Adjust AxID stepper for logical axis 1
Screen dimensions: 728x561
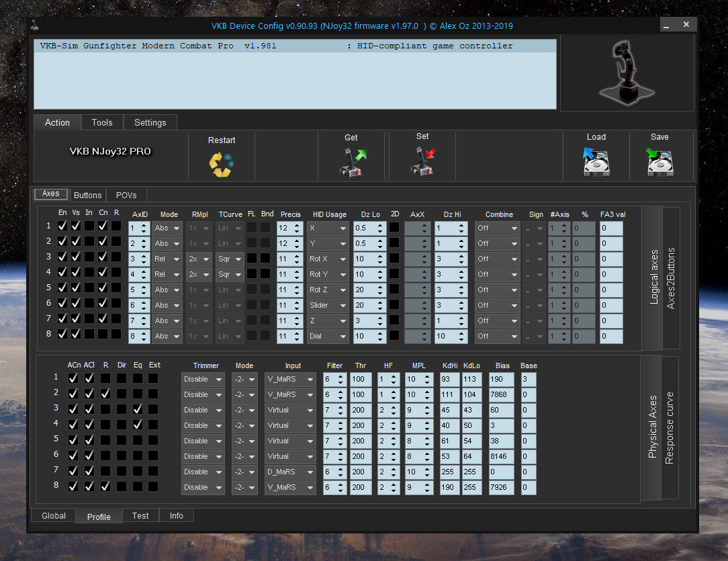tap(144, 228)
